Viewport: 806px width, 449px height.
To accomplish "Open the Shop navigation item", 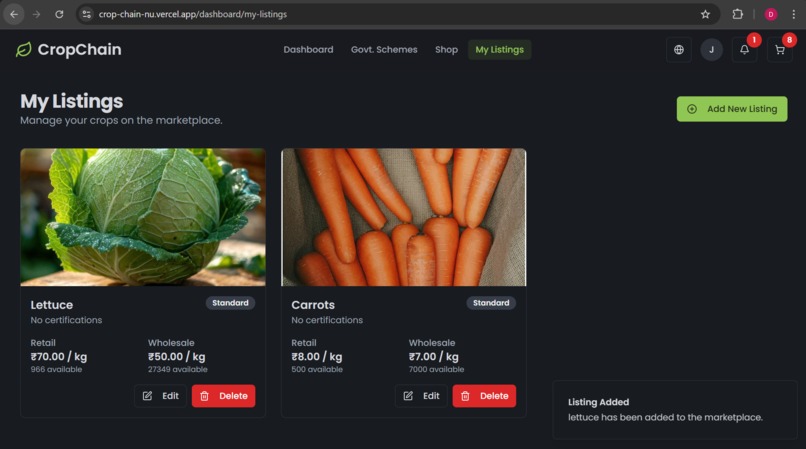I will tap(446, 50).
